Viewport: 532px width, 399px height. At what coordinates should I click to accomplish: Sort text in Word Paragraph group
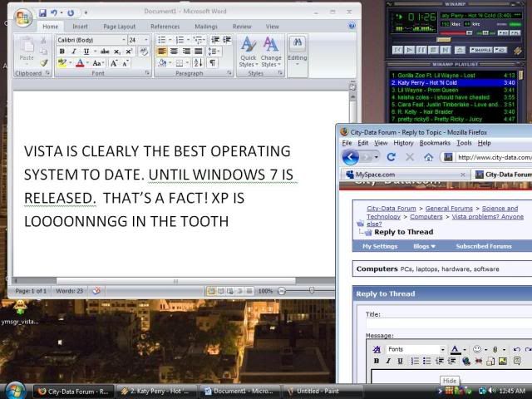(198, 63)
